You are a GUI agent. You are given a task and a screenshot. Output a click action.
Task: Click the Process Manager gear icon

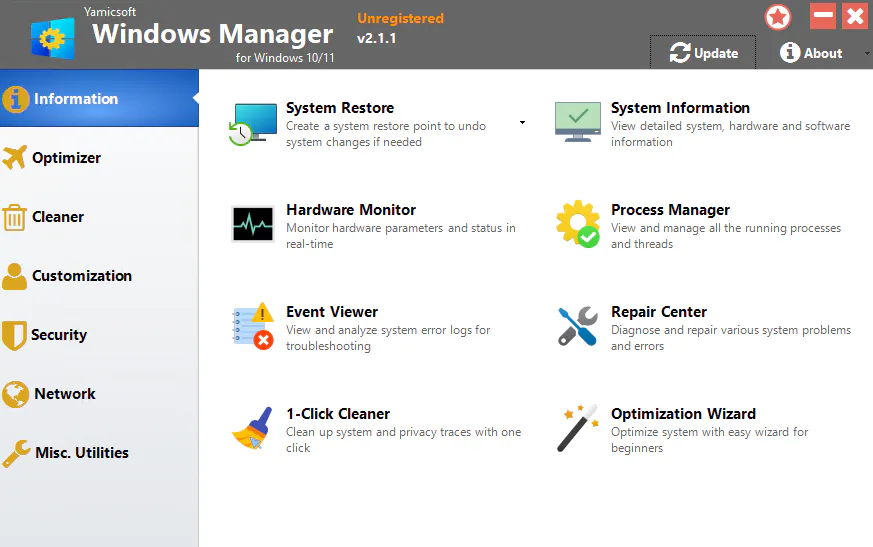point(578,224)
